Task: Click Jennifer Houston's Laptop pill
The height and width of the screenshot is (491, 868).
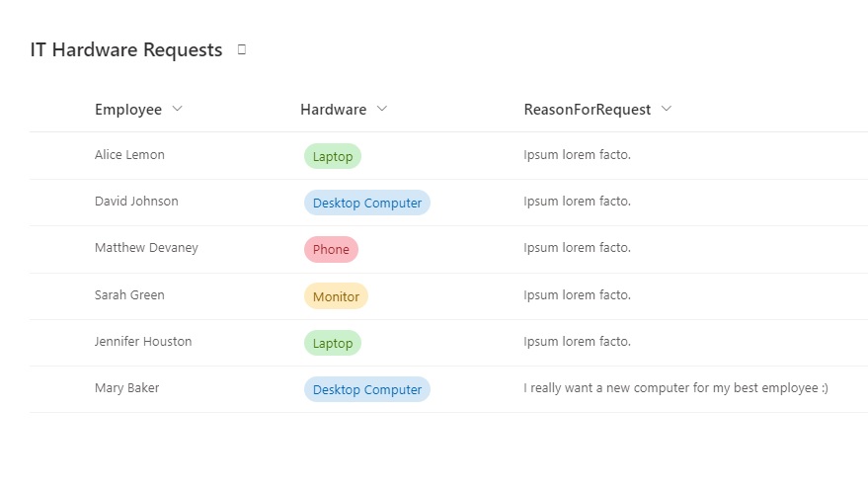Action: click(x=333, y=343)
